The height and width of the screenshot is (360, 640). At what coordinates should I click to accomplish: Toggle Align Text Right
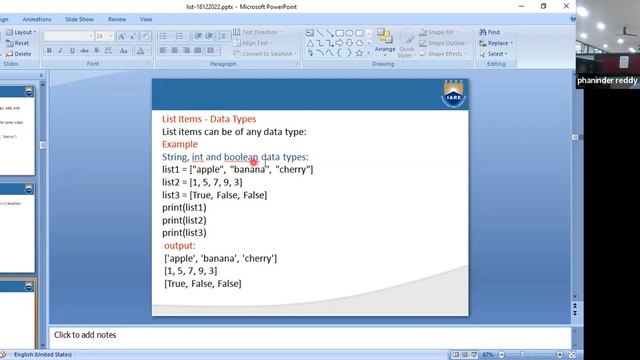point(187,51)
